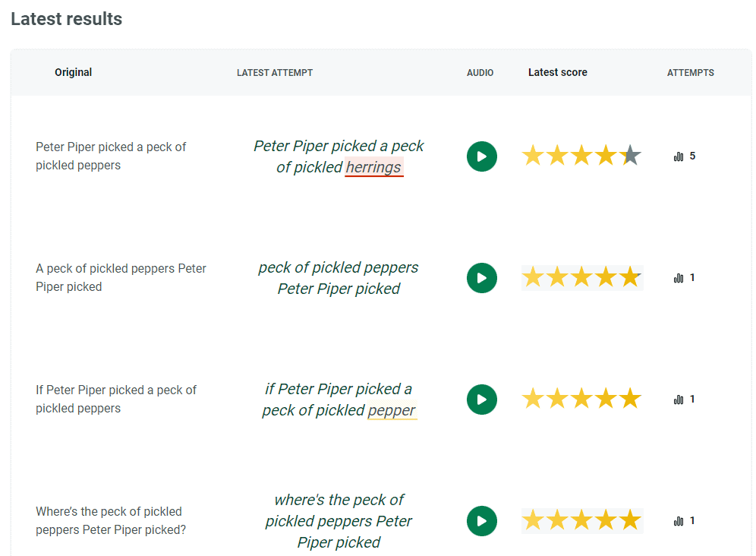Click the underlined word 'pepper'
This screenshot has width=756, height=556.
tap(392, 411)
